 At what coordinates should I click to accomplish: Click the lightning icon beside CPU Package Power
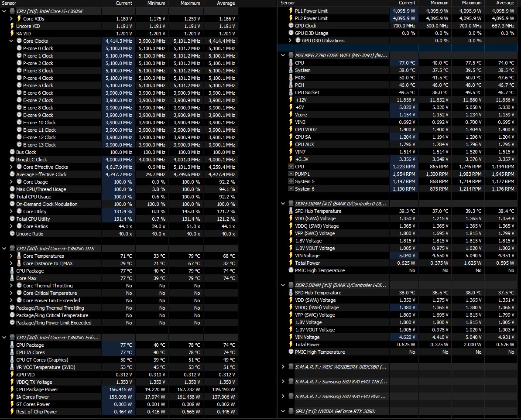click(12, 389)
